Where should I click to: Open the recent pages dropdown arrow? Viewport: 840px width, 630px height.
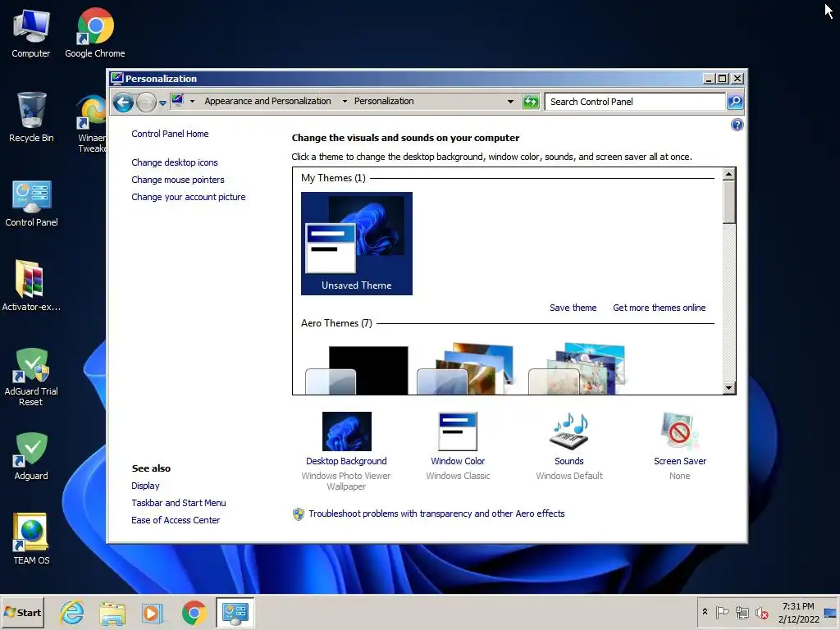tap(162, 103)
